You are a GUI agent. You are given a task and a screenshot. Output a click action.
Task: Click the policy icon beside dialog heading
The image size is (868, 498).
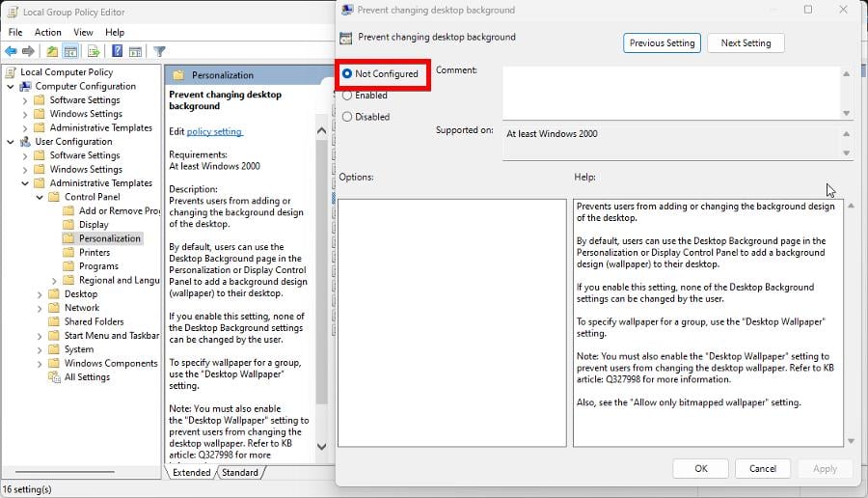point(346,38)
